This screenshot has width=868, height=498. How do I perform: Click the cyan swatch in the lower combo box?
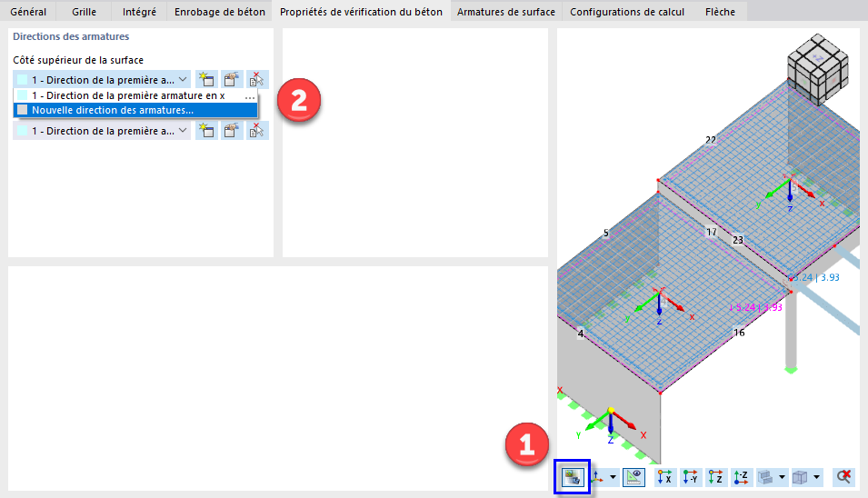(x=22, y=131)
